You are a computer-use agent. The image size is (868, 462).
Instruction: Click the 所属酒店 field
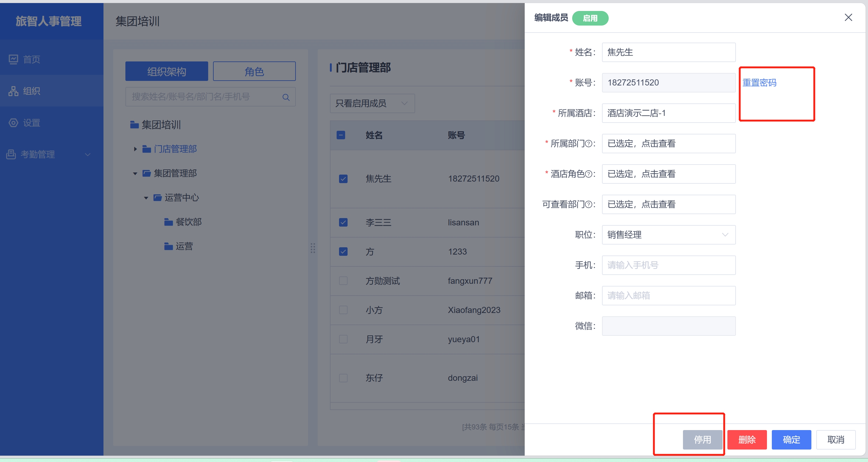[669, 113]
